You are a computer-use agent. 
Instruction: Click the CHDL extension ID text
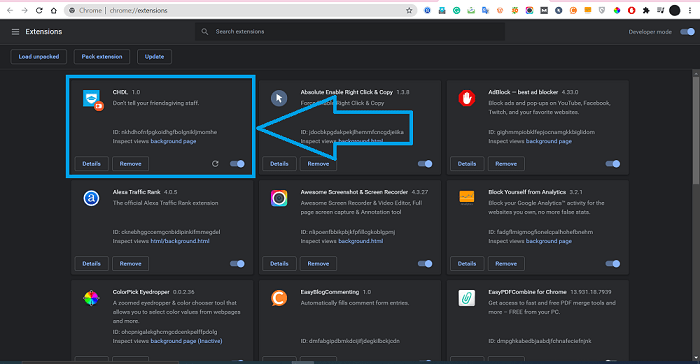tap(165, 132)
